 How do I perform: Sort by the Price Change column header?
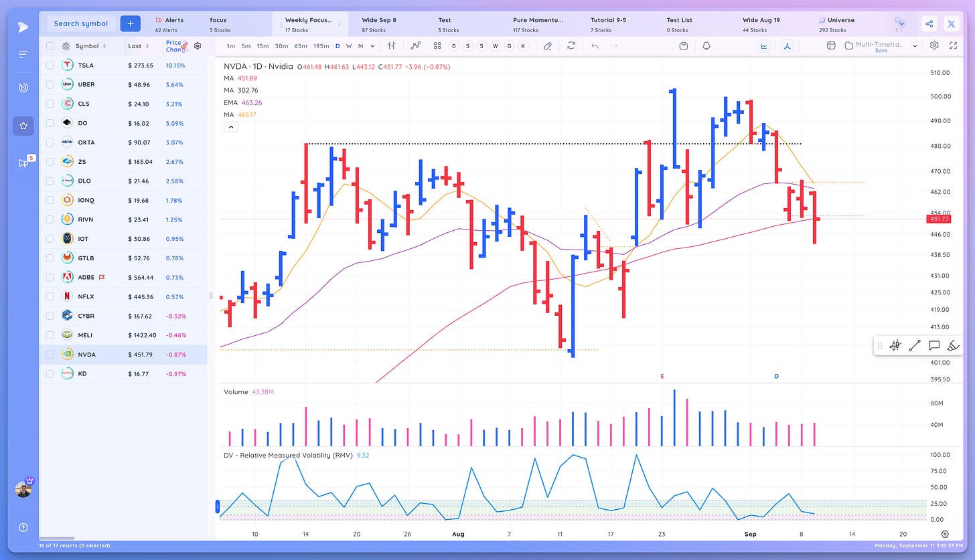click(177, 46)
